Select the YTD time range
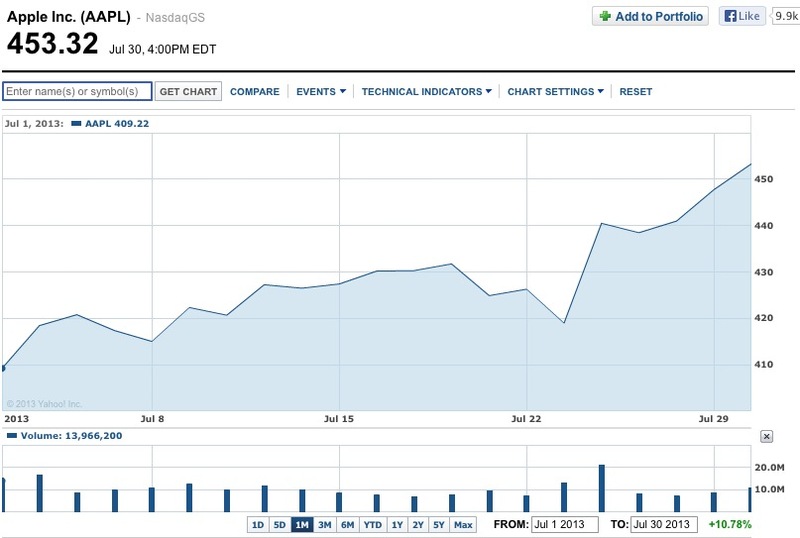 (372, 525)
